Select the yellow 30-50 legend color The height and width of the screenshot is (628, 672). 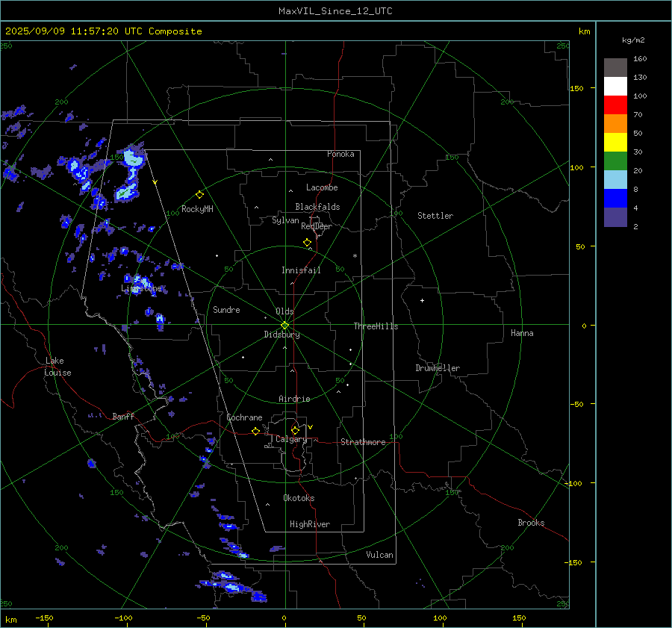pyautogui.click(x=615, y=143)
